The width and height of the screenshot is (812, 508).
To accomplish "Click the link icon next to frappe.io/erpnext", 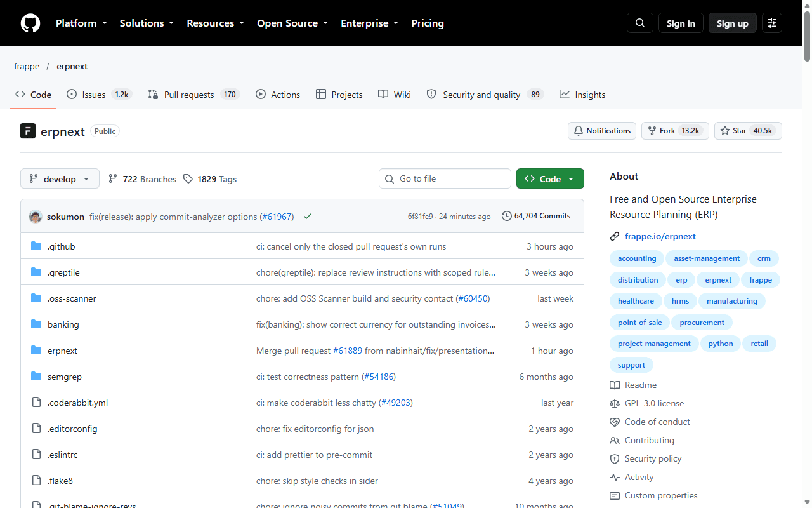I will (x=615, y=236).
